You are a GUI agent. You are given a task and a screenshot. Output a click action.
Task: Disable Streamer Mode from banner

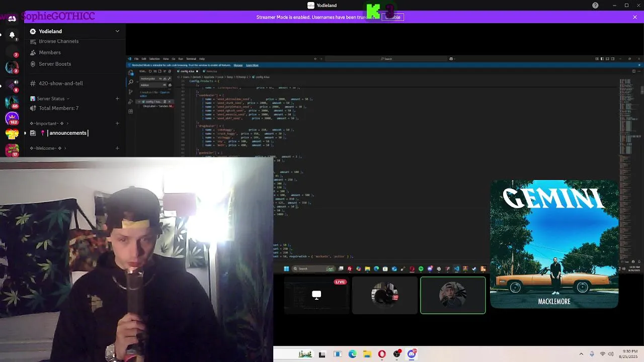tap(392, 17)
